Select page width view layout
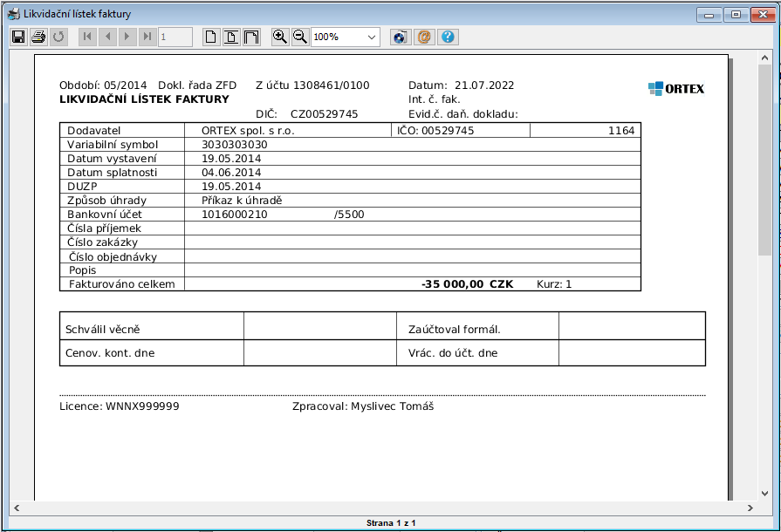The height and width of the screenshot is (532, 781). 231,37
